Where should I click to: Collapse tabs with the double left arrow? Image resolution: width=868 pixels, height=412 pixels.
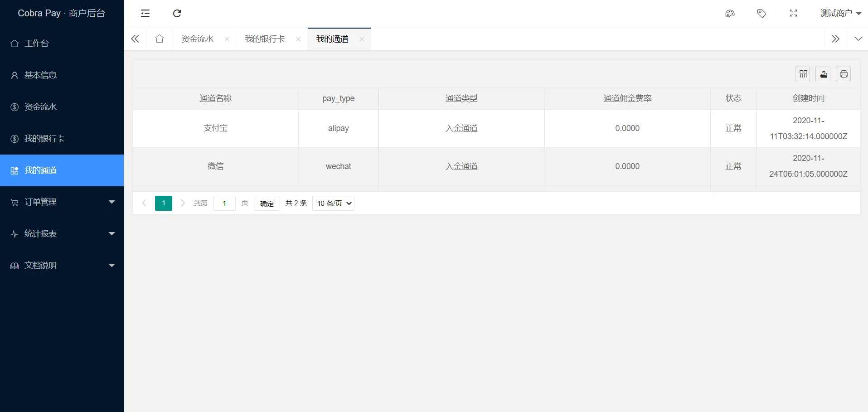click(135, 39)
